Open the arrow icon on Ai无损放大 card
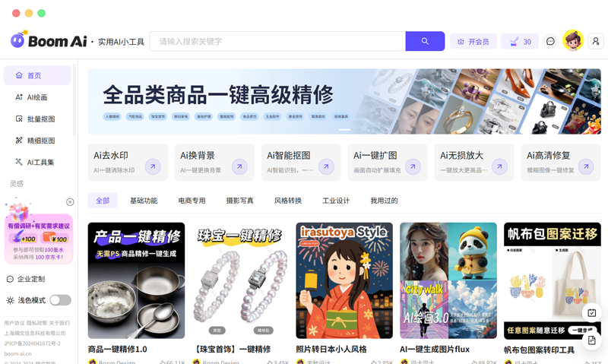This screenshot has width=608, height=364. point(499,166)
